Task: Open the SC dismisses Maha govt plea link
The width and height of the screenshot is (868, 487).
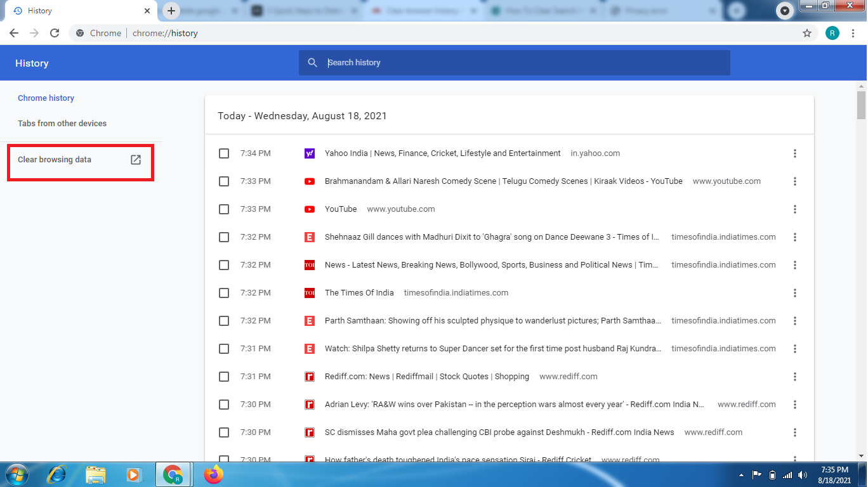Action: click(x=499, y=432)
